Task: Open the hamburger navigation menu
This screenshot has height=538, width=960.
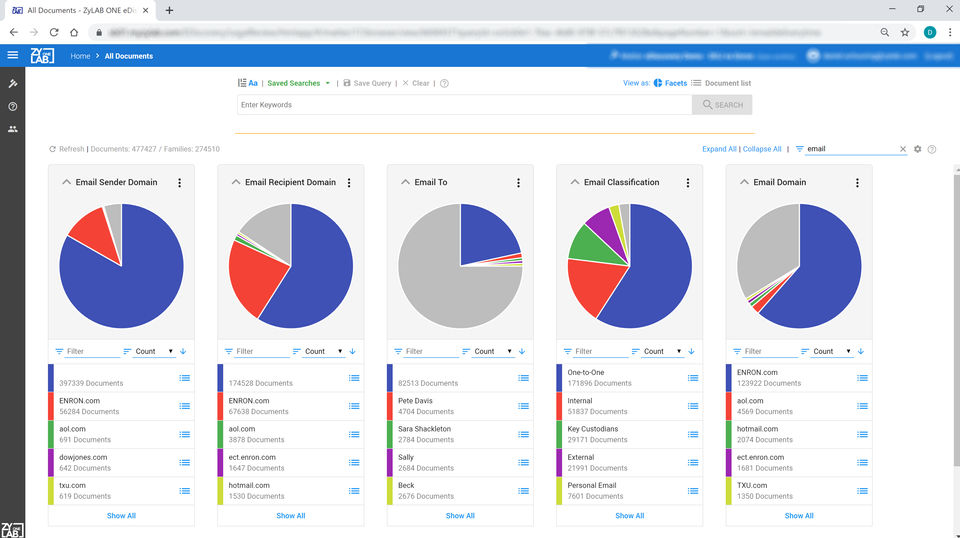Action: point(12,55)
